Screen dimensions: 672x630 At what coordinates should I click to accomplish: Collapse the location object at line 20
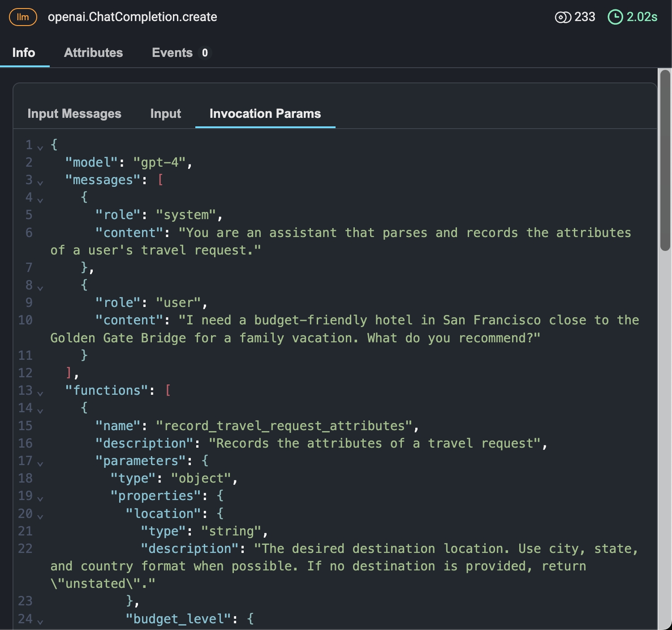[40, 516]
